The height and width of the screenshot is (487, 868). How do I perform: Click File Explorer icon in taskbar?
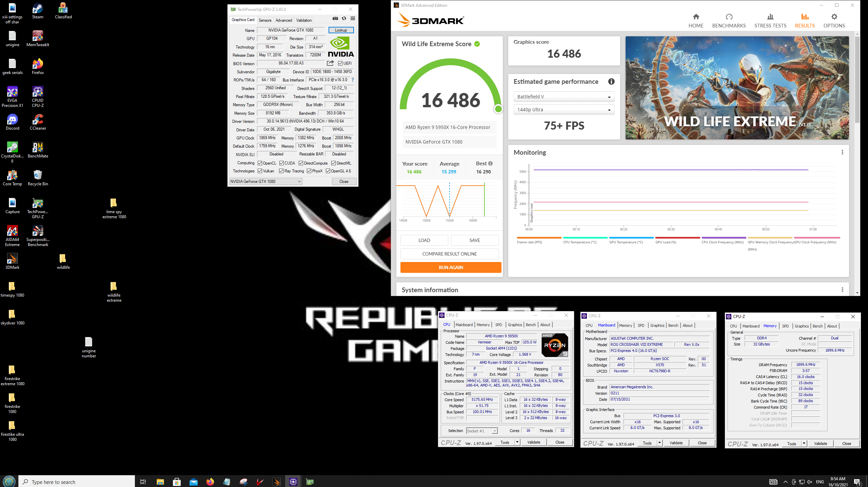click(x=160, y=482)
